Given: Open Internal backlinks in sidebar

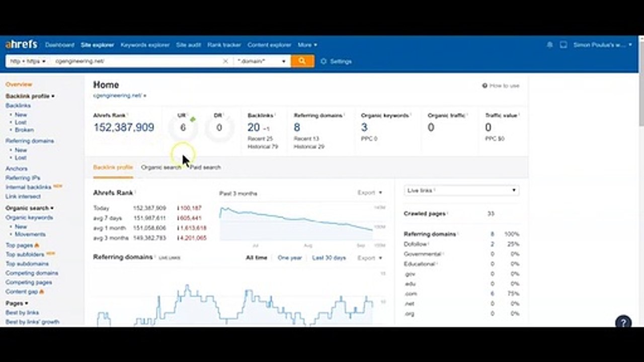Looking at the screenshot, I should [x=29, y=187].
